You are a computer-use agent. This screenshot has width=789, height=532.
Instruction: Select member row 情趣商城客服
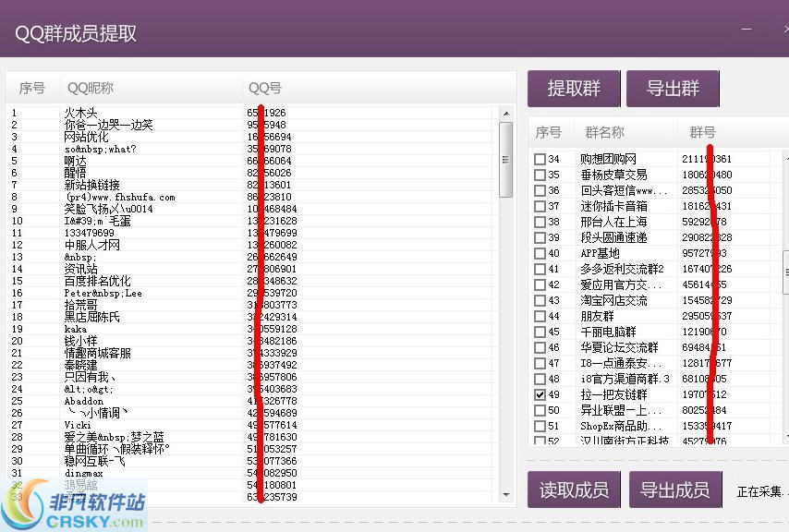click(250, 353)
